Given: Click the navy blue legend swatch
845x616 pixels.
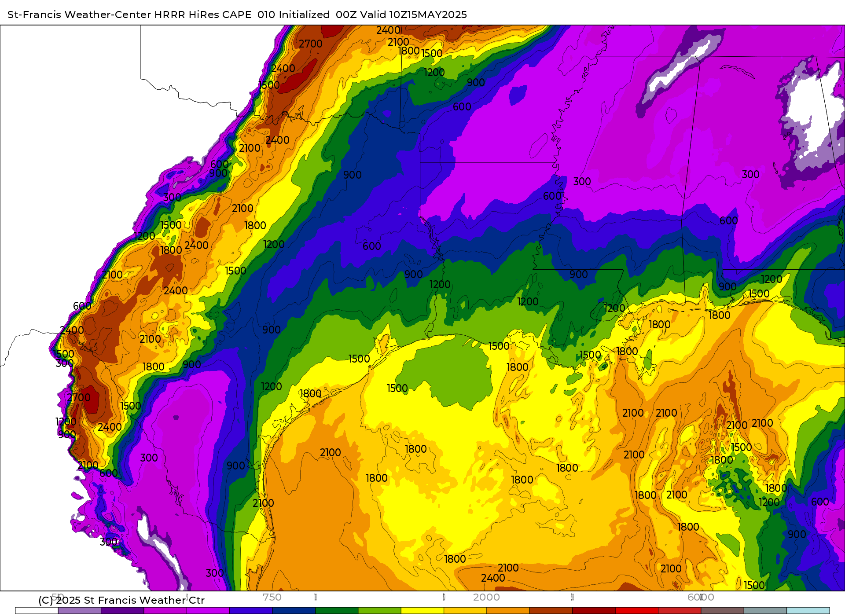Looking at the screenshot, I should point(294,611).
